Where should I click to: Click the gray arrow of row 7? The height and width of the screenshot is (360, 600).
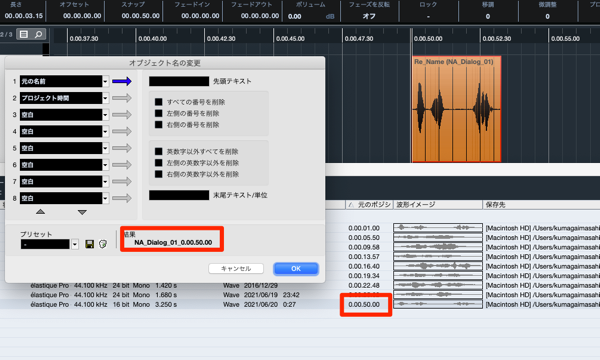(x=122, y=181)
